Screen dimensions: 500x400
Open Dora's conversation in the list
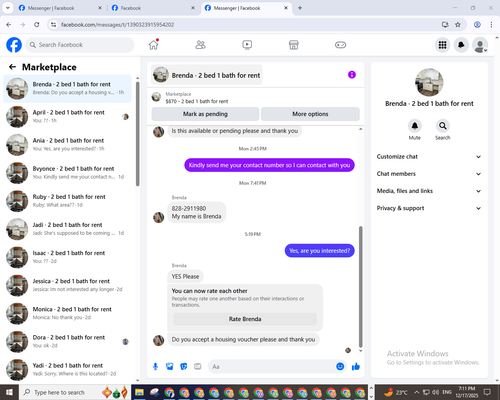pos(68,341)
